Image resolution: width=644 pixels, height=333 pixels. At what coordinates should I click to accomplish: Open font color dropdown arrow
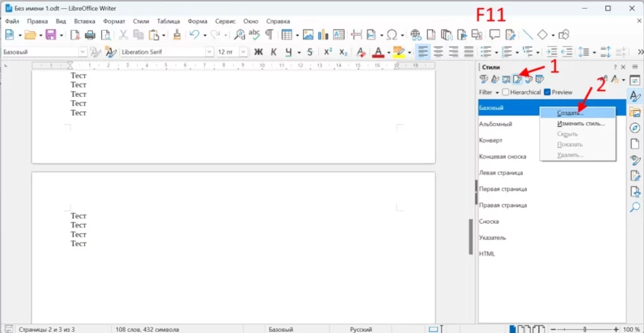point(389,53)
